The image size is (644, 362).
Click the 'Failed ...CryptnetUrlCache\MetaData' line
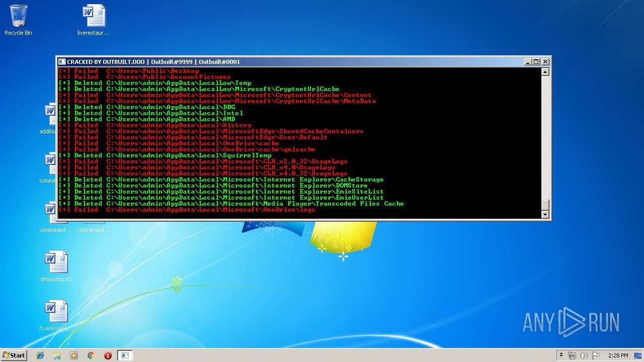tap(217, 101)
